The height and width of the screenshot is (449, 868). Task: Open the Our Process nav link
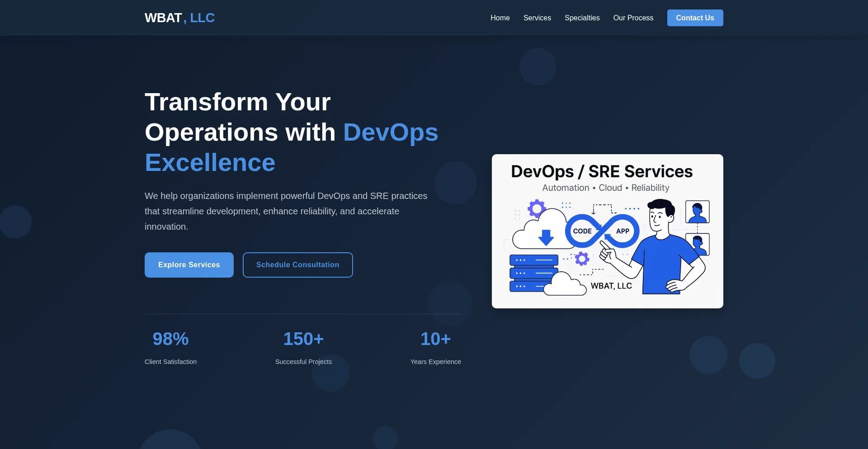633,18
